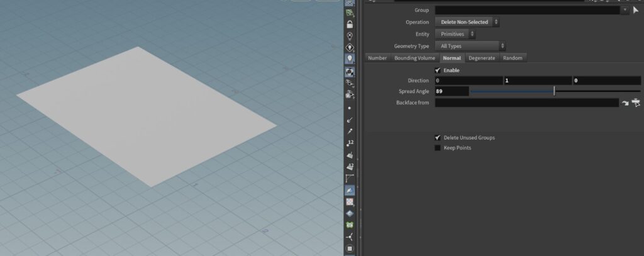Show point numbers in the viewport

click(350, 143)
